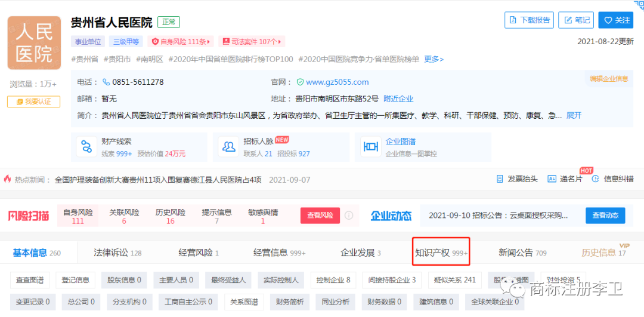Click 编辑企业信息 edit link
Image resolution: width=644 pixels, height=317 pixels.
609,79
